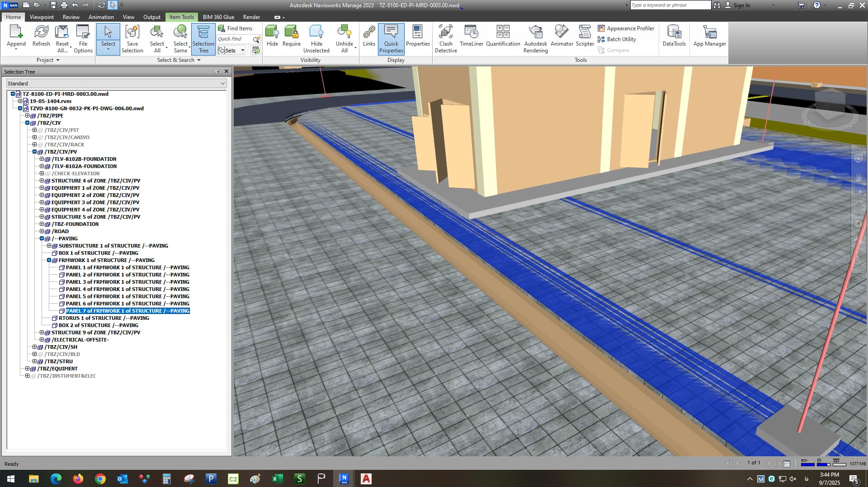Hide the selected item with Hide
Image resolution: width=868 pixels, height=487 pixels.
coord(272,36)
